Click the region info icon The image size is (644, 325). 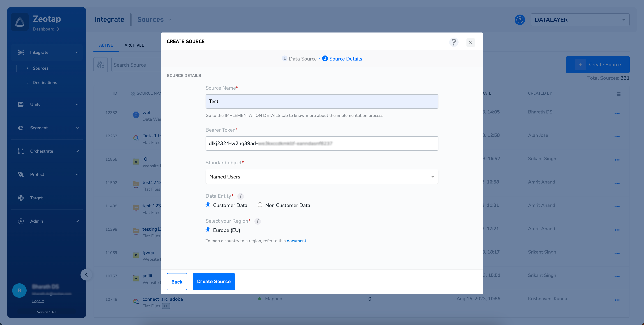coord(257,221)
